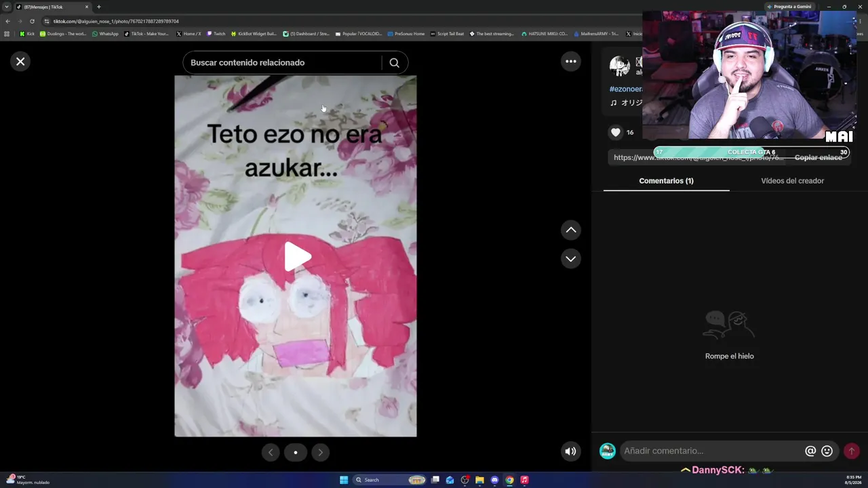868x488 pixels.
Task: Open the WhatsApp bookmark
Action: coord(105,34)
